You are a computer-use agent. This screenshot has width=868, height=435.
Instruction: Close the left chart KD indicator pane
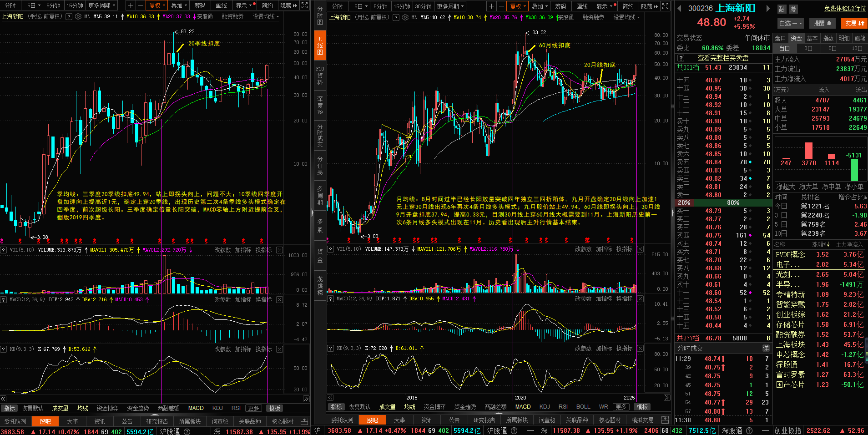[279, 349]
